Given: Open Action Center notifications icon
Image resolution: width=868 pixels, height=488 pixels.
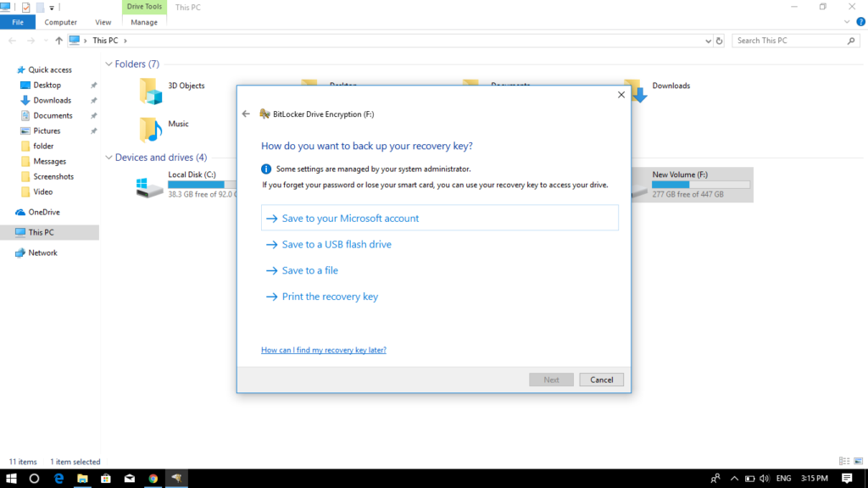Looking at the screenshot, I should 847,479.
